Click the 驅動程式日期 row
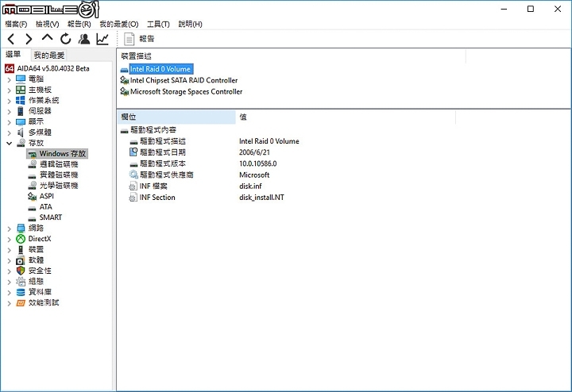This screenshot has height=392, width=572. [163, 152]
